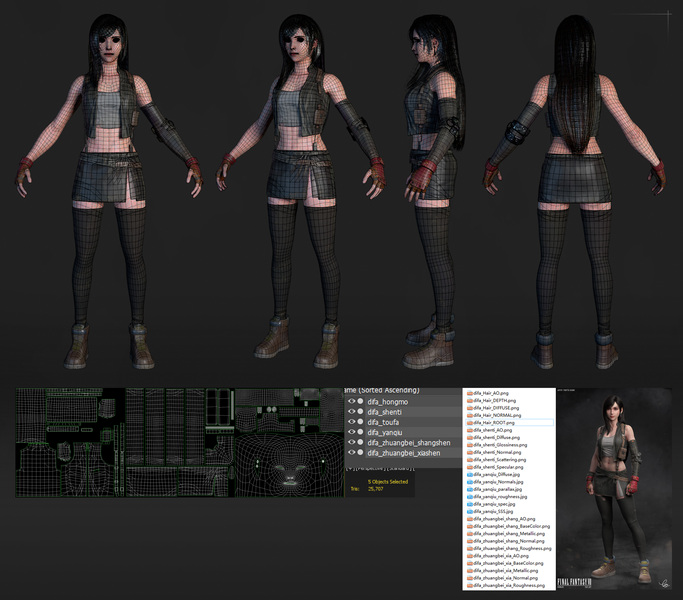The image size is (683, 600).
Task: Click the file icon of difa_Hair_AO.png
Action: point(470,393)
